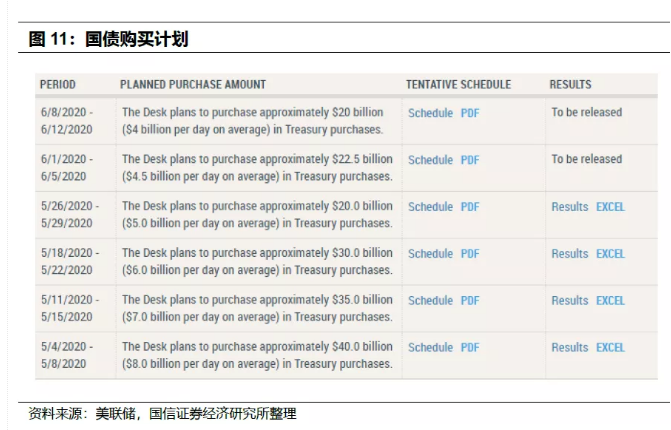
Task: View Results for 5/11/2020 period
Action: click(x=569, y=300)
